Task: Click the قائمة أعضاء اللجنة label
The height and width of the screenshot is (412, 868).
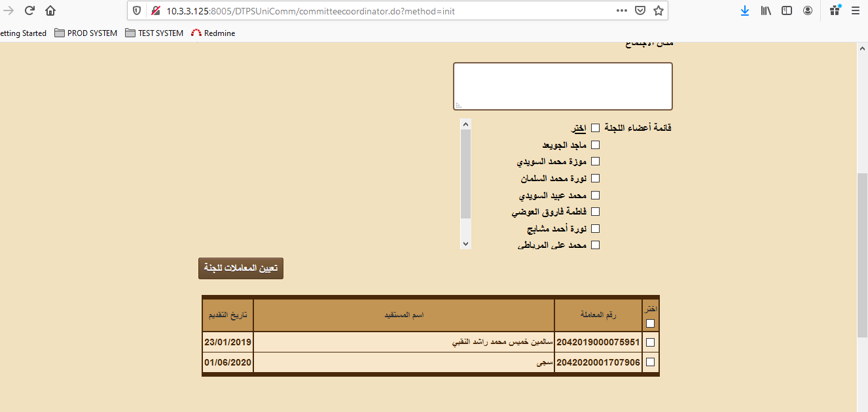Action: pyautogui.click(x=638, y=128)
